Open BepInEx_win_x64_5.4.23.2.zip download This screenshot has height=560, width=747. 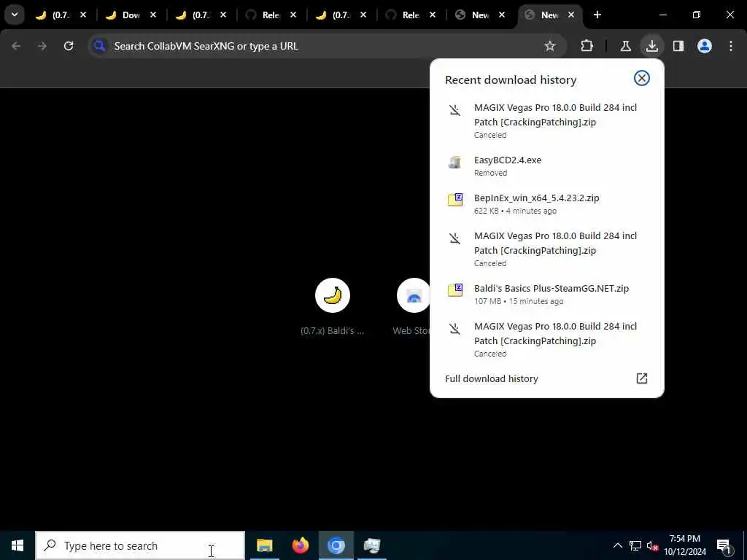point(547,204)
